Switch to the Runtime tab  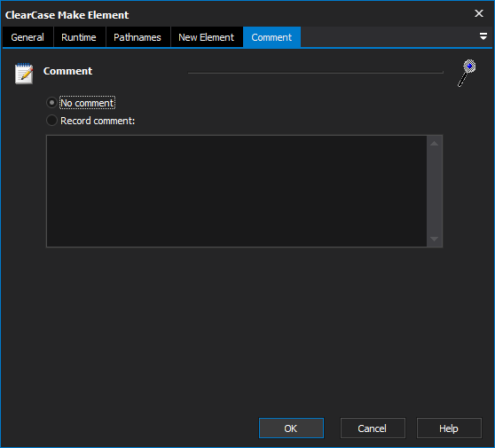pyautogui.click(x=79, y=37)
